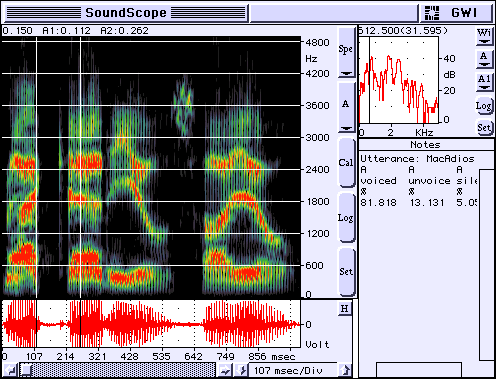Viewport: 496px width, 379px height.
Task: Click the SoundScope title bar
Action: pos(126,13)
